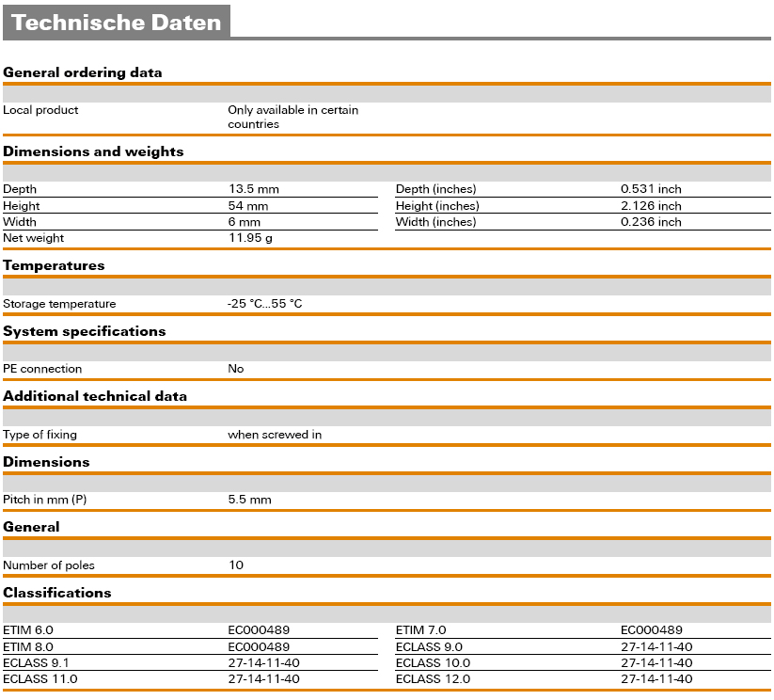Select the General ordering data heading
774x700 pixels.
[x=83, y=72]
